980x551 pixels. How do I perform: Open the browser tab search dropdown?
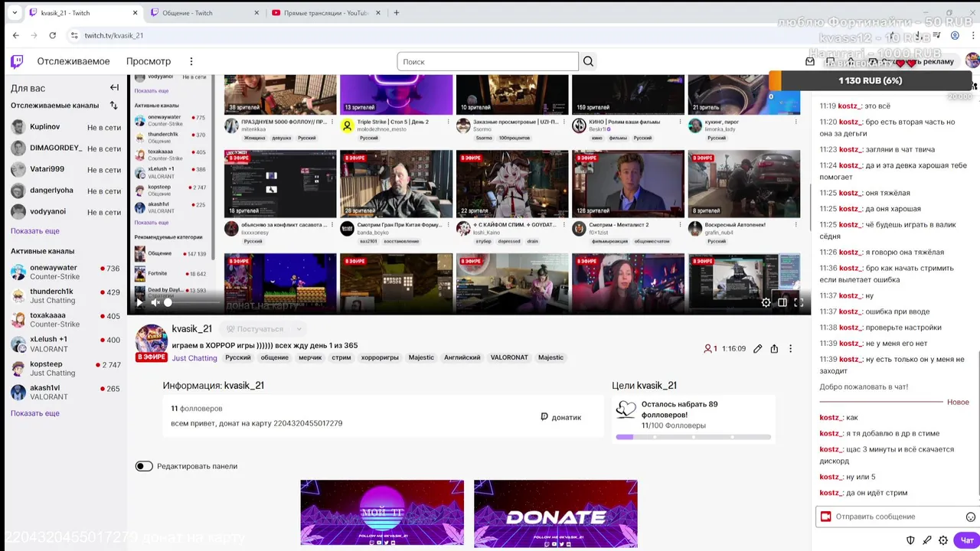point(14,13)
